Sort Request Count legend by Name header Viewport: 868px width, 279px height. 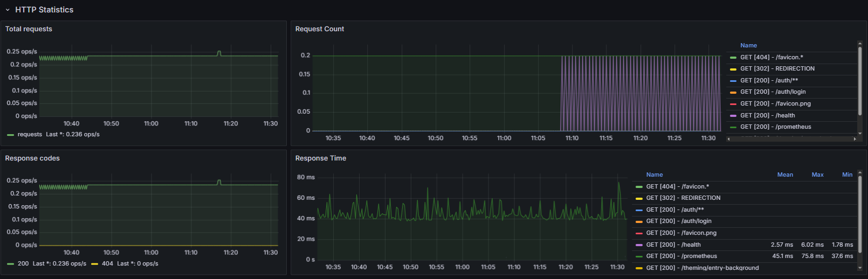click(x=748, y=46)
